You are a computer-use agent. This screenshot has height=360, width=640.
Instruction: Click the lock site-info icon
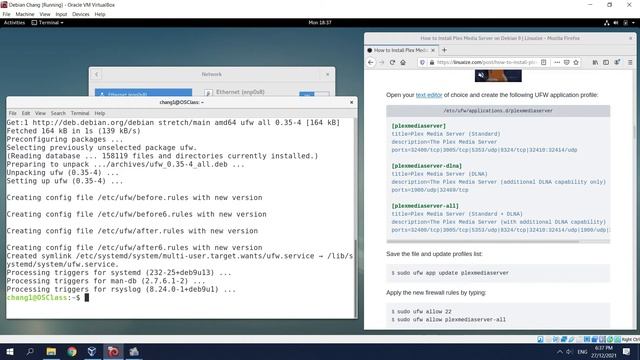[x=432, y=62]
